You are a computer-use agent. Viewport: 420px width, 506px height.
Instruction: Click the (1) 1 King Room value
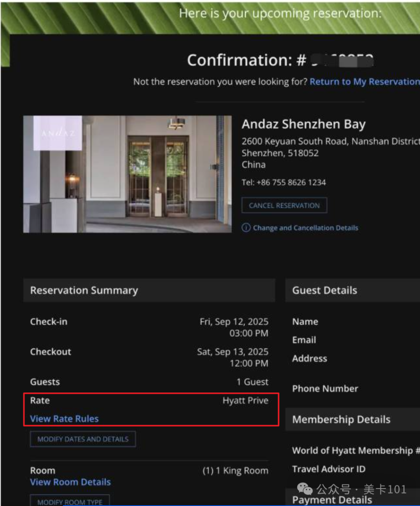pos(235,471)
